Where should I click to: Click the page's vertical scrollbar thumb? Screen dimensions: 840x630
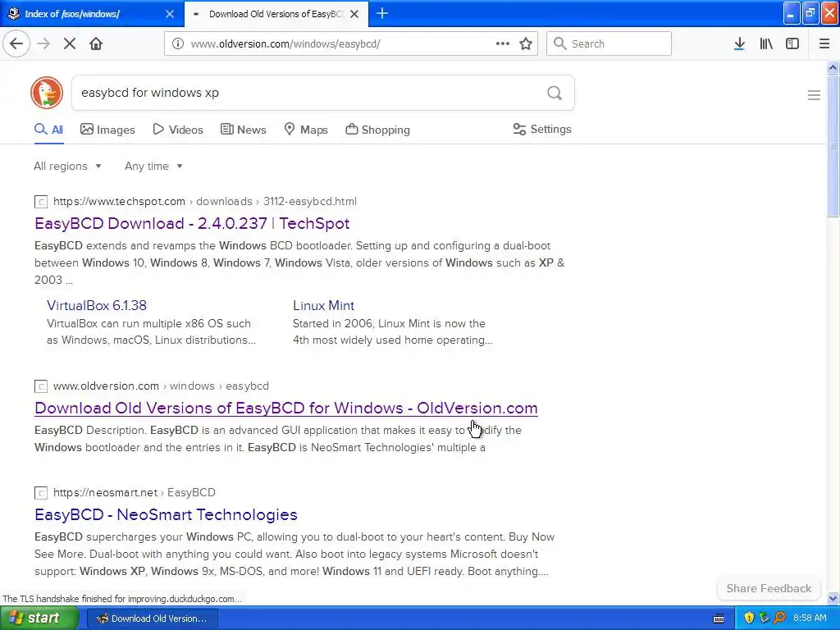[833, 146]
